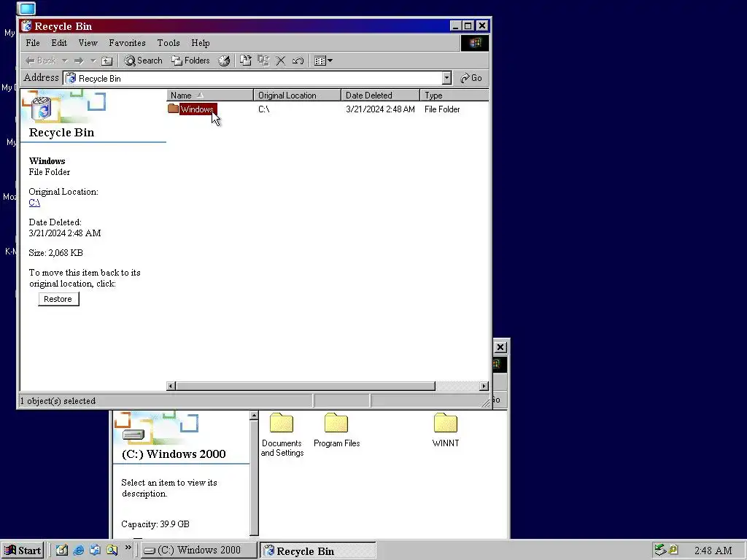Image resolution: width=747 pixels, height=560 pixels.
Task: Open the Tools menu
Action: 169,43
